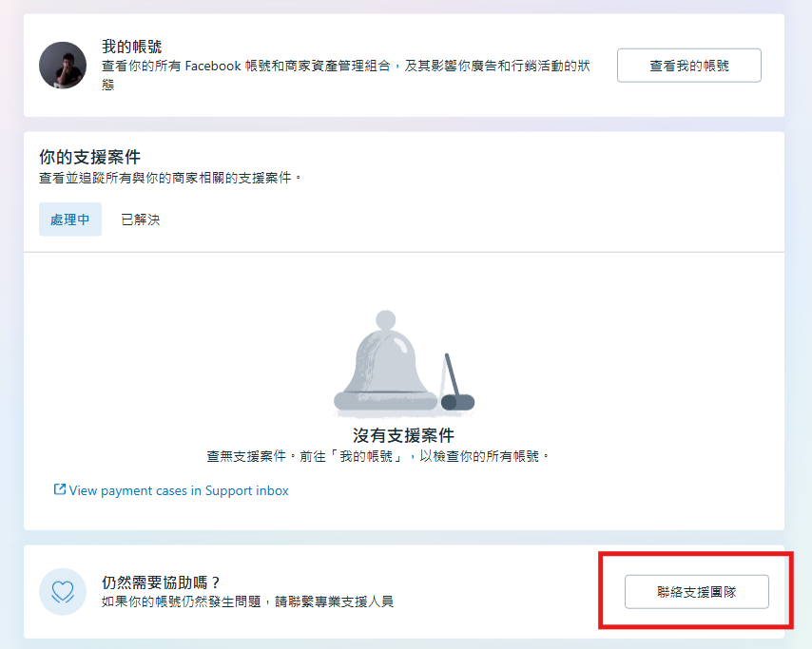Screen dimensions: 812x649
Task: Select the 處理中 tab
Action: pos(69,219)
